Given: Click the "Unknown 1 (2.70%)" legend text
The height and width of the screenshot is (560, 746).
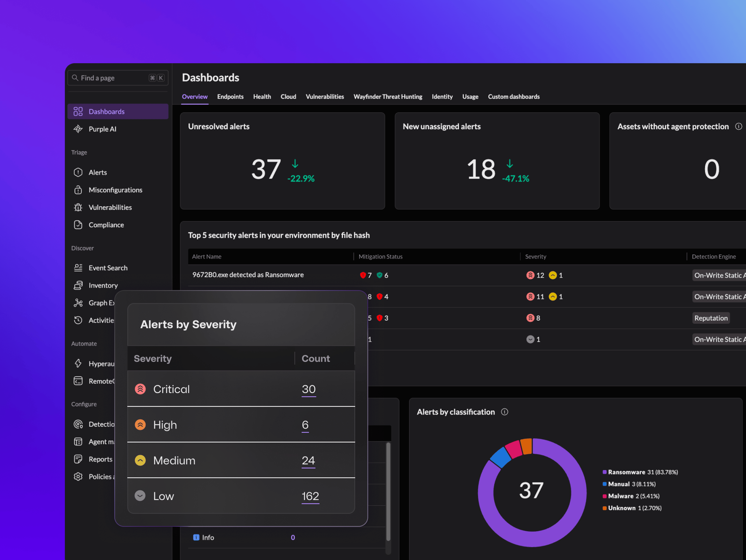Looking at the screenshot, I should (635, 509).
